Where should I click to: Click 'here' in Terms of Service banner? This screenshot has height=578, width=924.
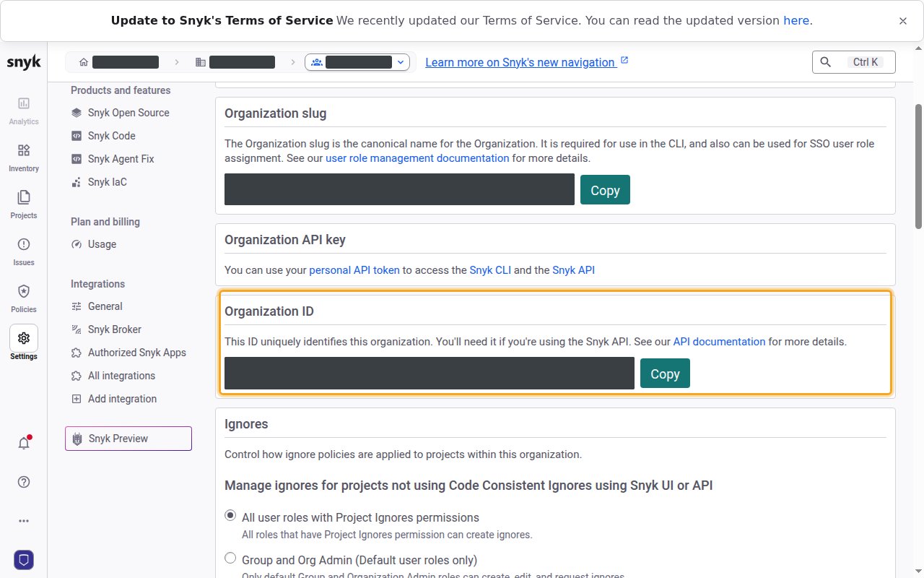pyautogui.click(x=796, y=20)
